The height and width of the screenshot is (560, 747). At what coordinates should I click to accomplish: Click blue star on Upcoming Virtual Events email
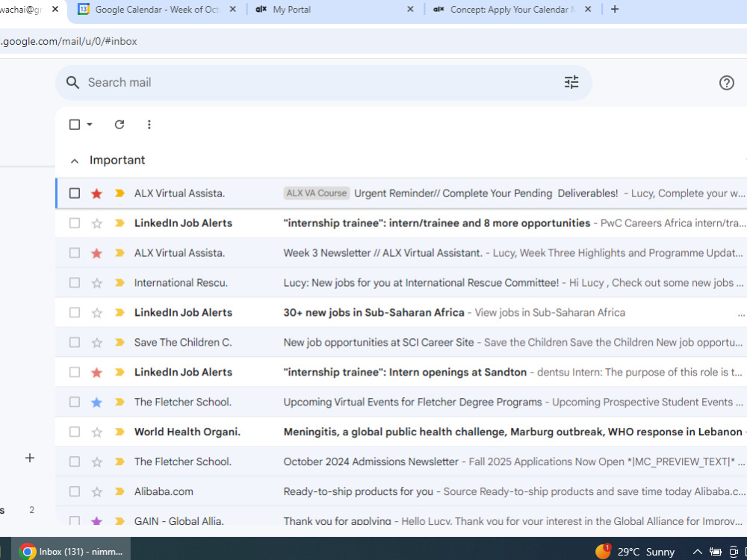(96, 402)
